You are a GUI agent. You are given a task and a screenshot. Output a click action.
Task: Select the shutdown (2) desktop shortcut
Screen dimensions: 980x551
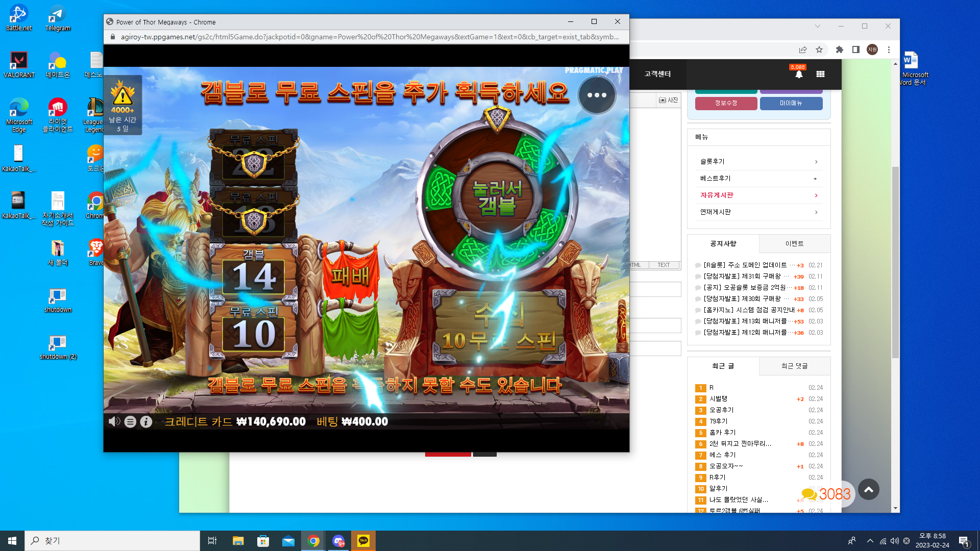(58, 347)
